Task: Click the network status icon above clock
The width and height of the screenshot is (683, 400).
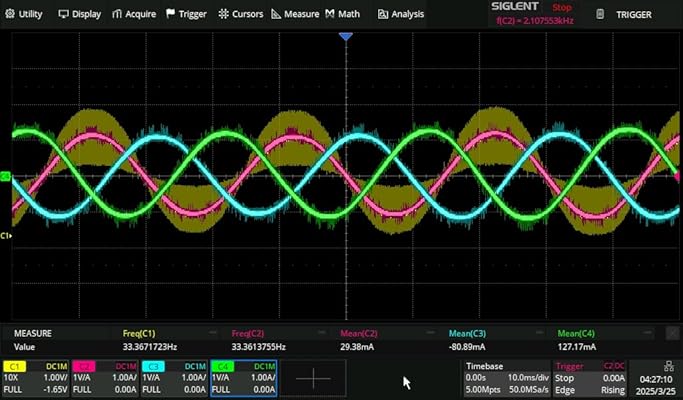Action: click(667, 366)
